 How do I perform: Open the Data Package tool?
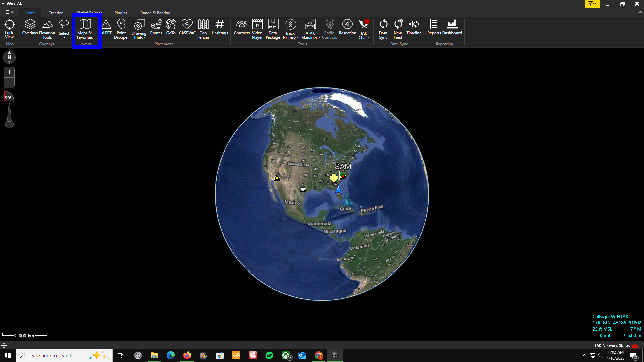[x=273, y=29]
